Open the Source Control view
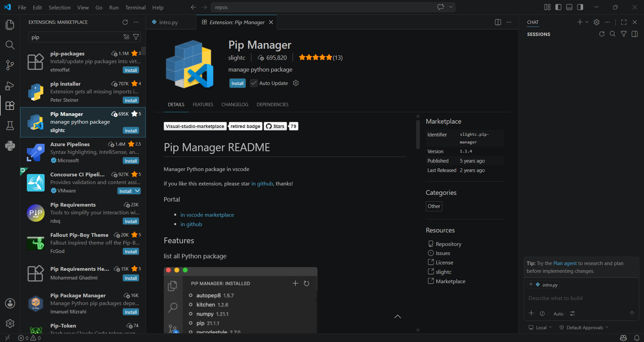644x342 pixels. (x=10, y=65)
